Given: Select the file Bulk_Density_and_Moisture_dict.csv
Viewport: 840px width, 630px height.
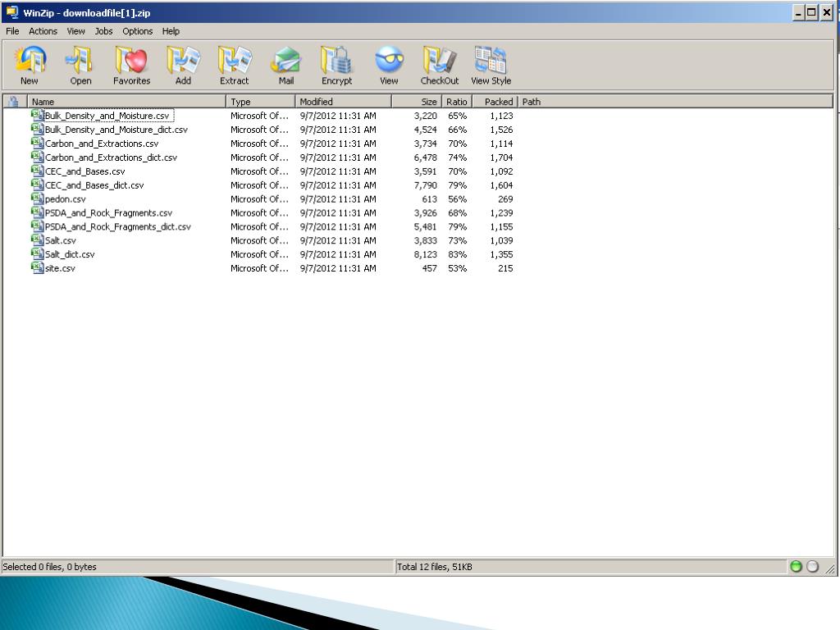Looking at the screenshot, I should pos(116,130).
